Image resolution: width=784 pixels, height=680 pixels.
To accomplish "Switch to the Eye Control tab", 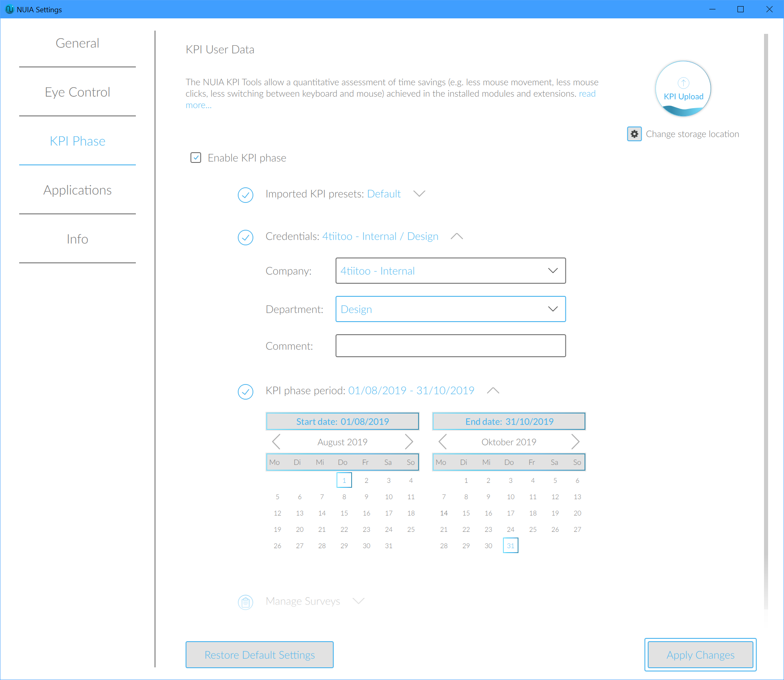I will (78, 92).
